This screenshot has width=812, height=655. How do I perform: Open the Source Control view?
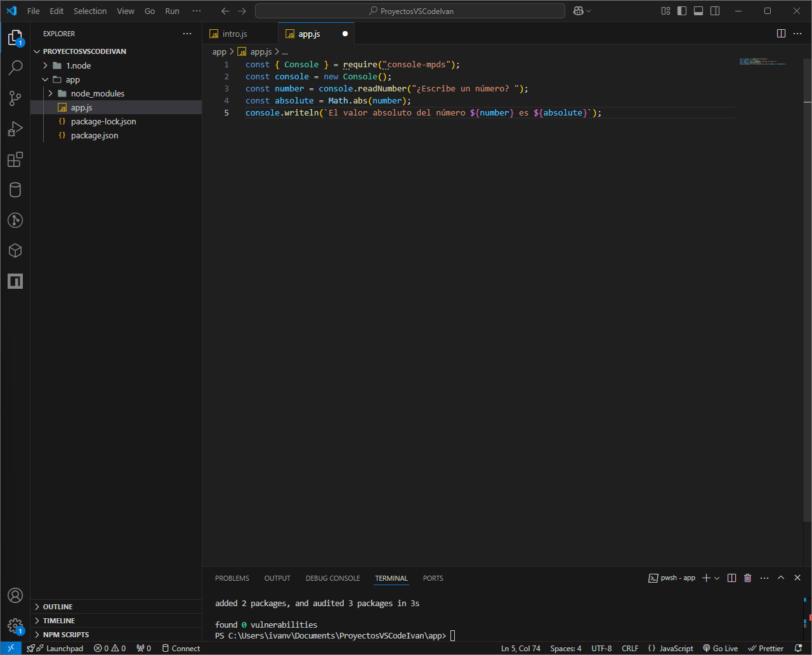15,98
